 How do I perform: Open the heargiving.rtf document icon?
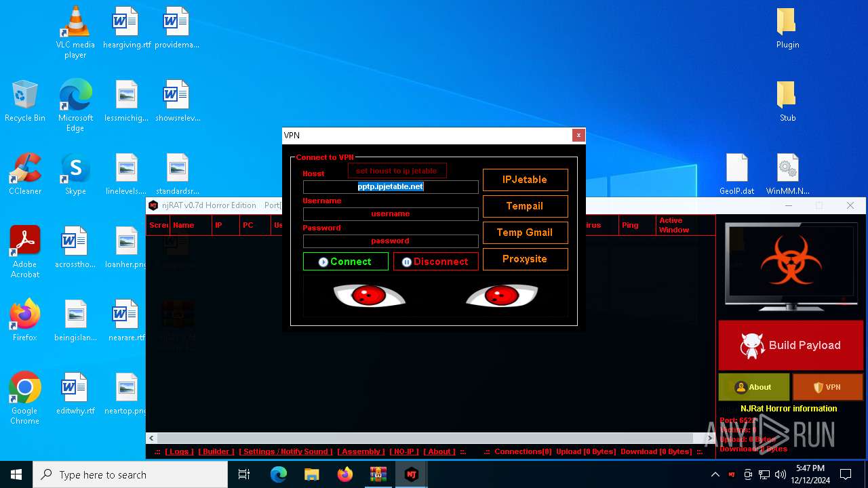coord(127,28)
